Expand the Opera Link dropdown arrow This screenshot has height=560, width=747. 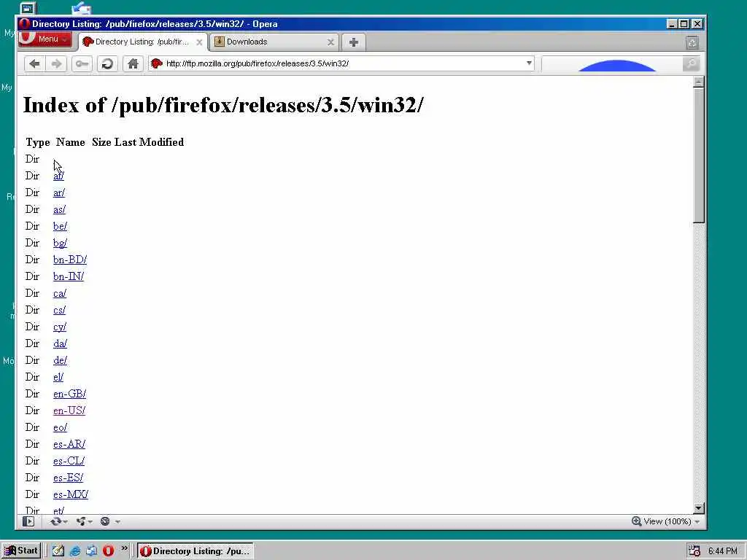pos(65,522)
